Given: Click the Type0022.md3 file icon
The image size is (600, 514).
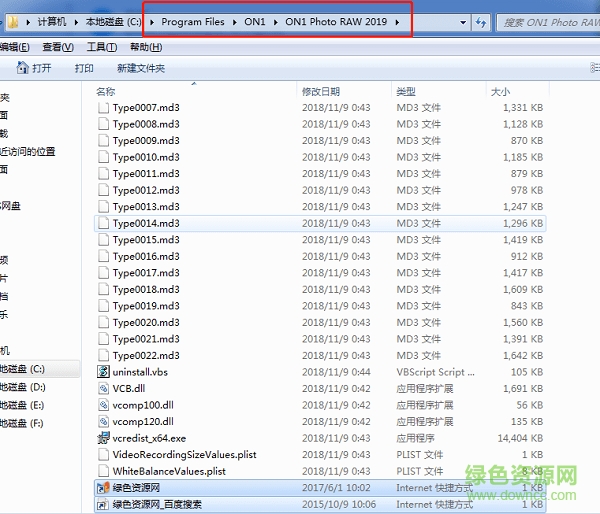Looking at the screenshot, I should coord(103,356).
